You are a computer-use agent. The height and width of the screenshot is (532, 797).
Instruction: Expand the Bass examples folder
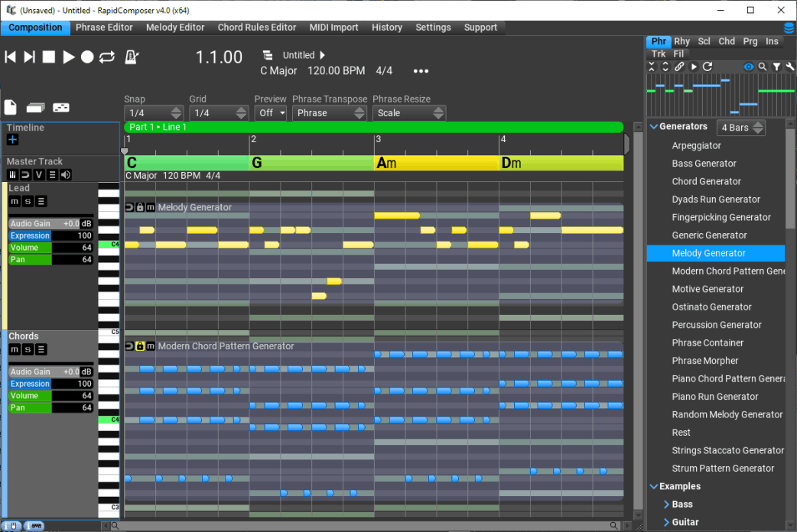(x=666, y=504)
